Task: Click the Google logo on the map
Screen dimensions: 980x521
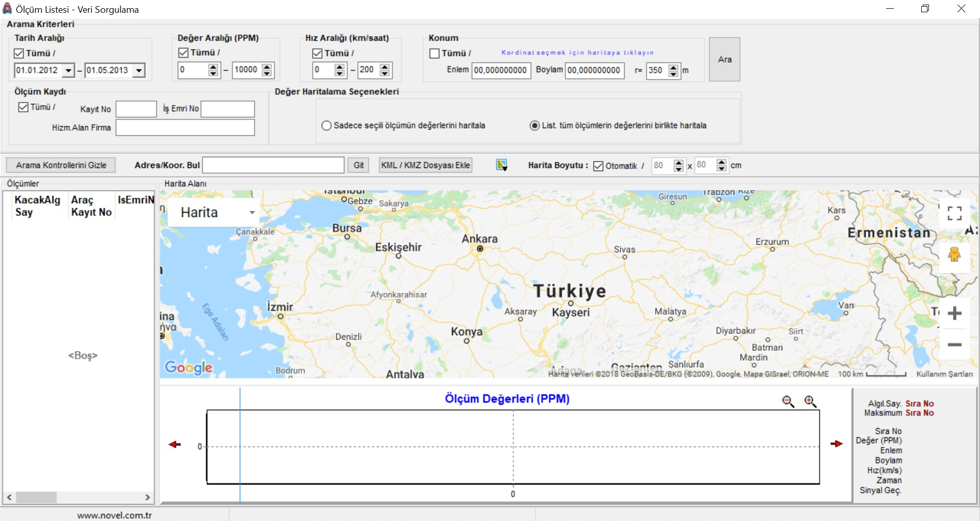Action: [x=188, y=367]
